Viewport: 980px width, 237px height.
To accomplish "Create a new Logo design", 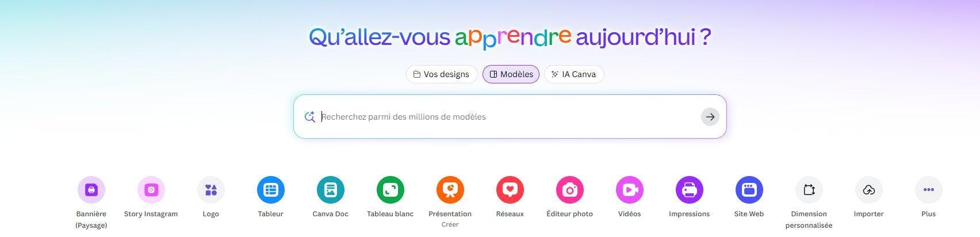I will click(211, 190).
